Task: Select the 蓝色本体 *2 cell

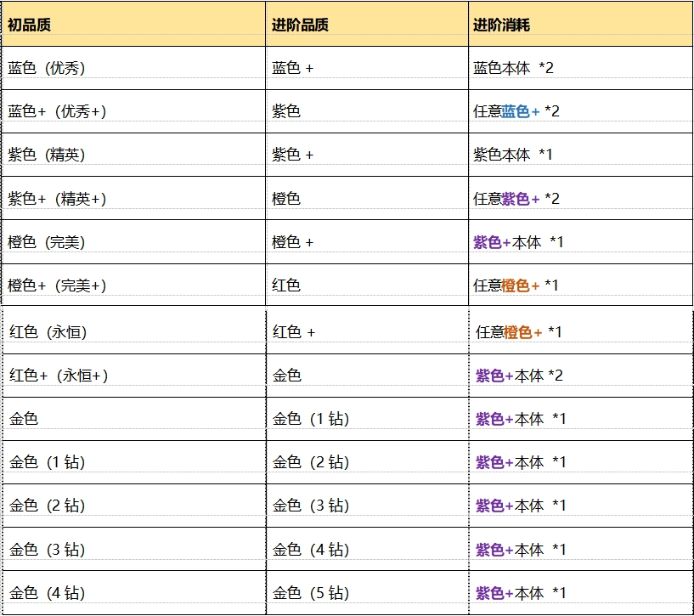Action: click(513, 68)
